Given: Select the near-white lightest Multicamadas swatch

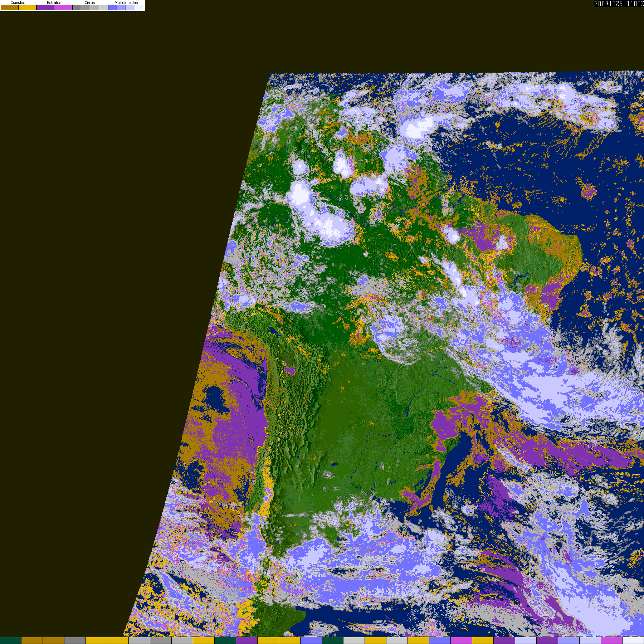Looking at the screenshot, I should 139,7.
